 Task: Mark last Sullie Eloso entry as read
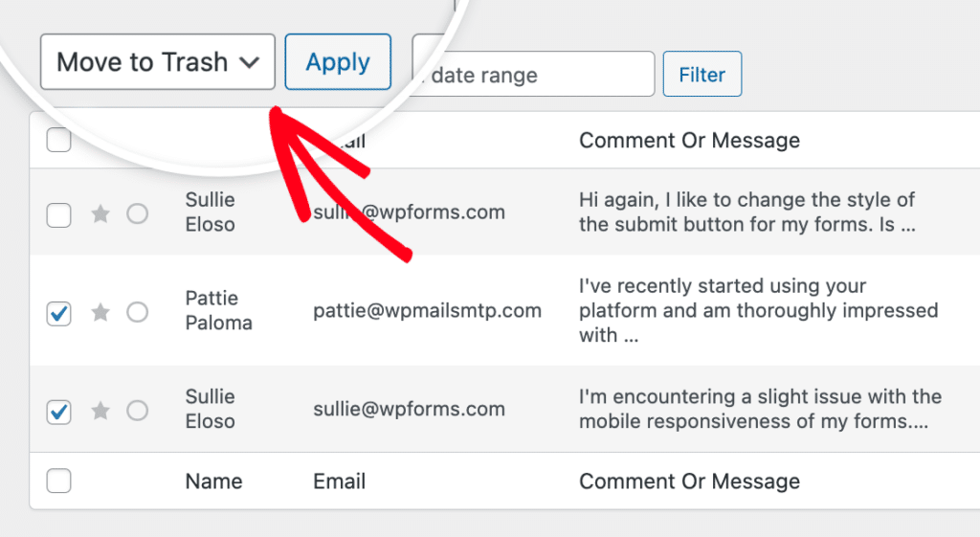pos(138,411)
